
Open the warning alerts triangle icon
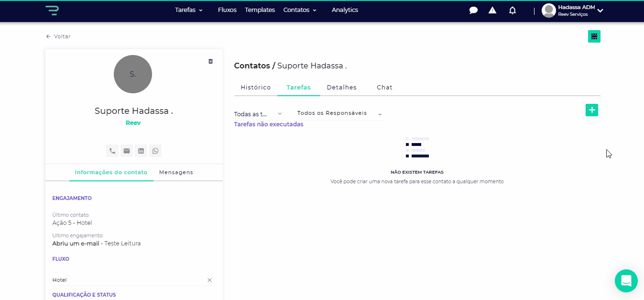tap(492, 10)
